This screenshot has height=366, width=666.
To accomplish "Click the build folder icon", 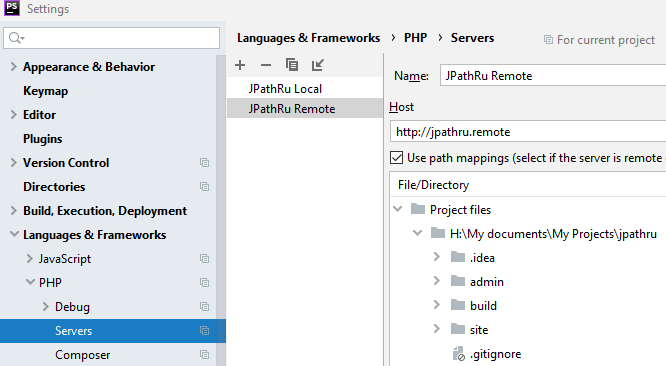I will click(x=458, y=305).
